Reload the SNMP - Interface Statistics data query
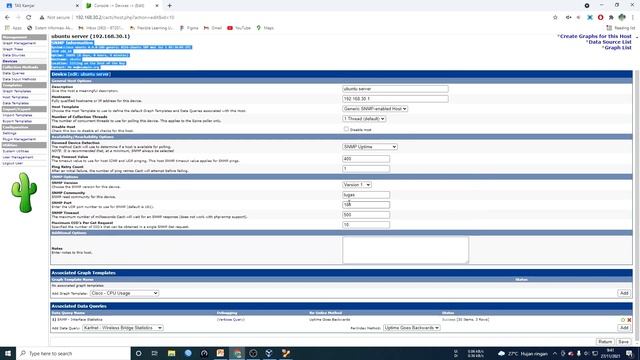640x360 pixels. coord(623,320)
